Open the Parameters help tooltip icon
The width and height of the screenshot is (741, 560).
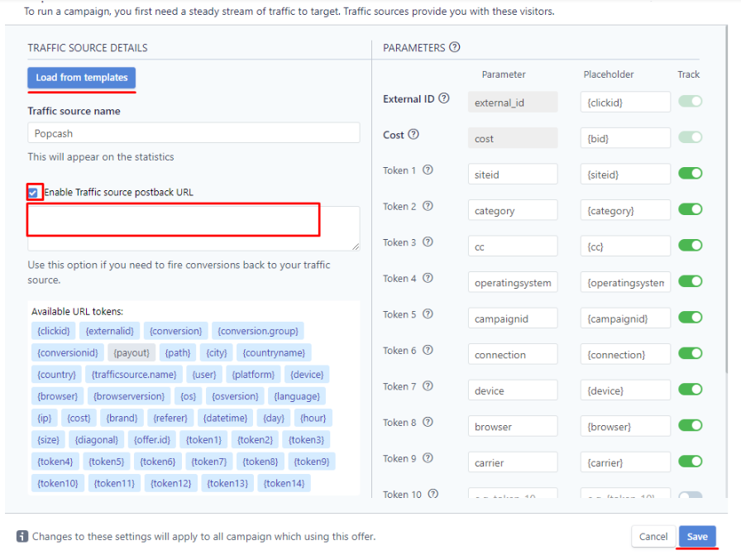pos(454,47)
